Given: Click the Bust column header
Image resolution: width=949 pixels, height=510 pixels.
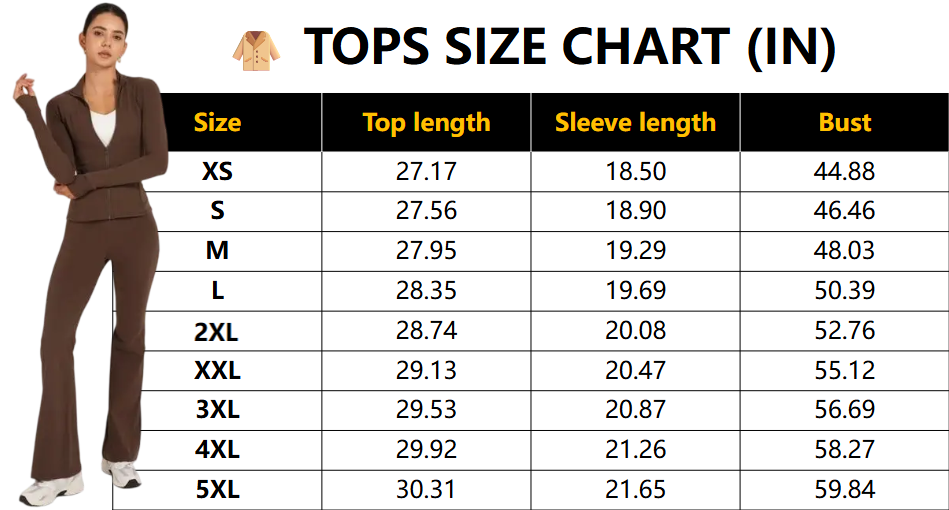Looking at the screenshot, I should 844,123.
